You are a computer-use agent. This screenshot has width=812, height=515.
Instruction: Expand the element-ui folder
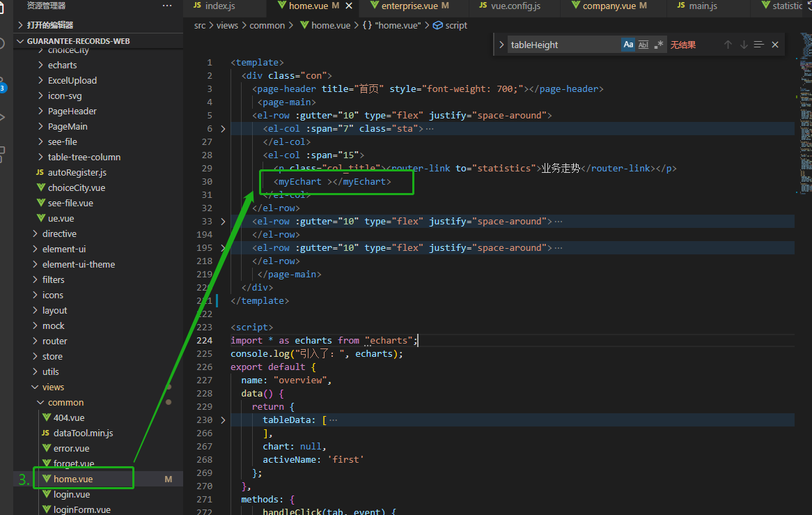pos(63,249)
